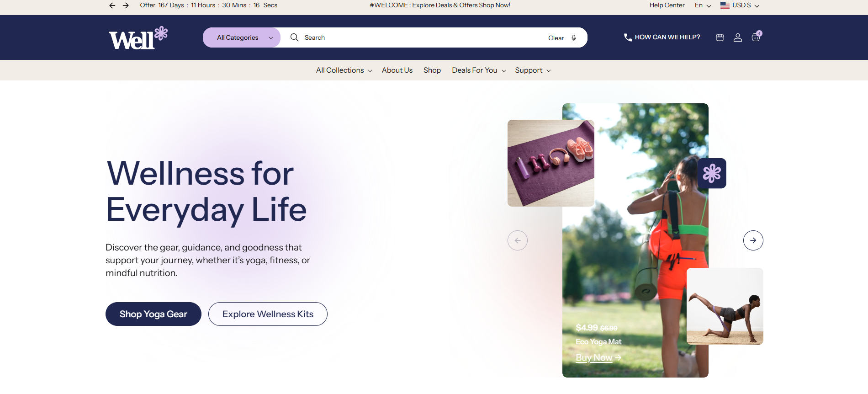Click the Shop Yoga Gear button

click(153, 314)
